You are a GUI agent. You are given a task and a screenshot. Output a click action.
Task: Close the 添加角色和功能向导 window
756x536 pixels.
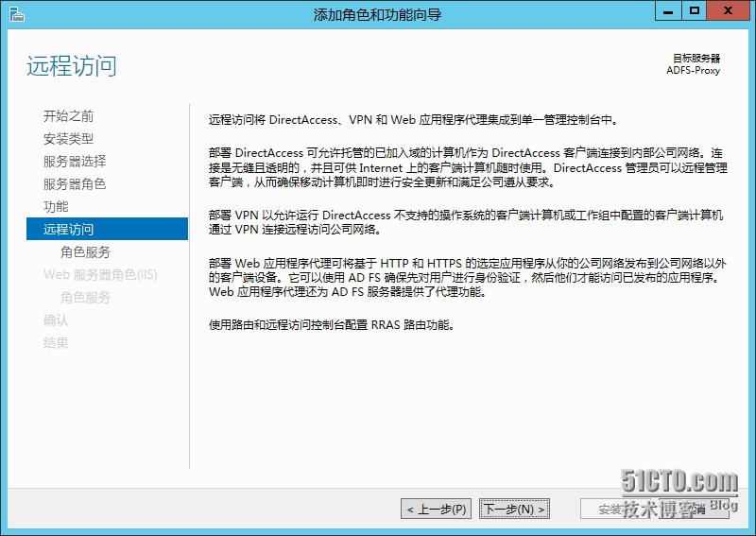[x=729, y=11]
